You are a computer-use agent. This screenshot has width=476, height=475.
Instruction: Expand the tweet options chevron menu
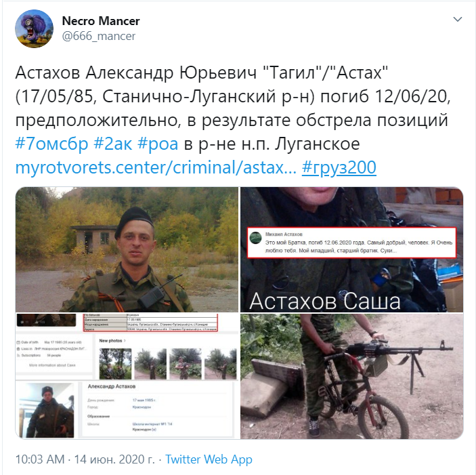click(458, 20)
